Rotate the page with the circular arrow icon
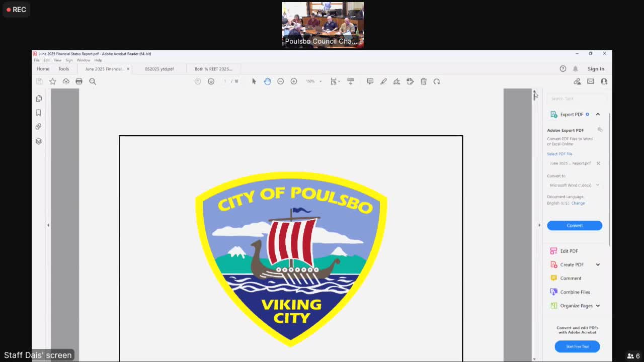 pos(437,81)
